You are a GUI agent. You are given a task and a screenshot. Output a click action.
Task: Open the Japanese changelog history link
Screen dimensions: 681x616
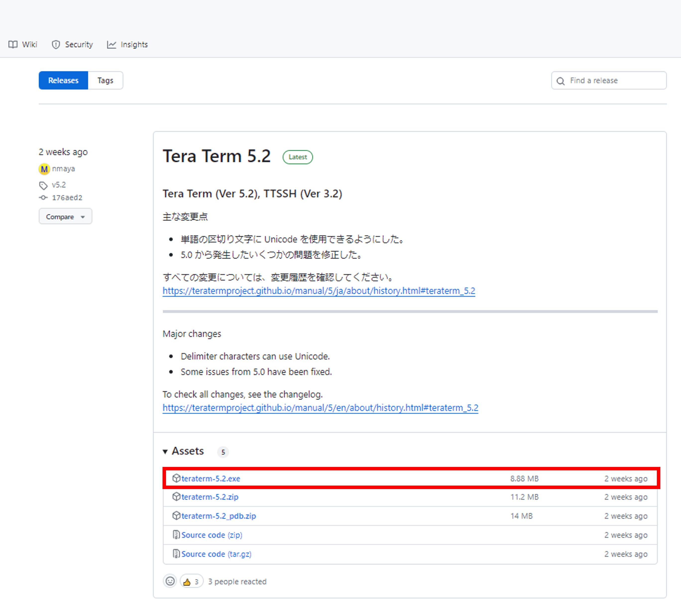coord(319,291)
